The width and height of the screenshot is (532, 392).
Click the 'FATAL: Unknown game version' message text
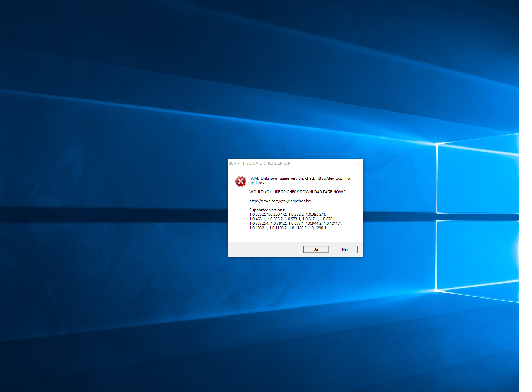[x=301, y=181]
